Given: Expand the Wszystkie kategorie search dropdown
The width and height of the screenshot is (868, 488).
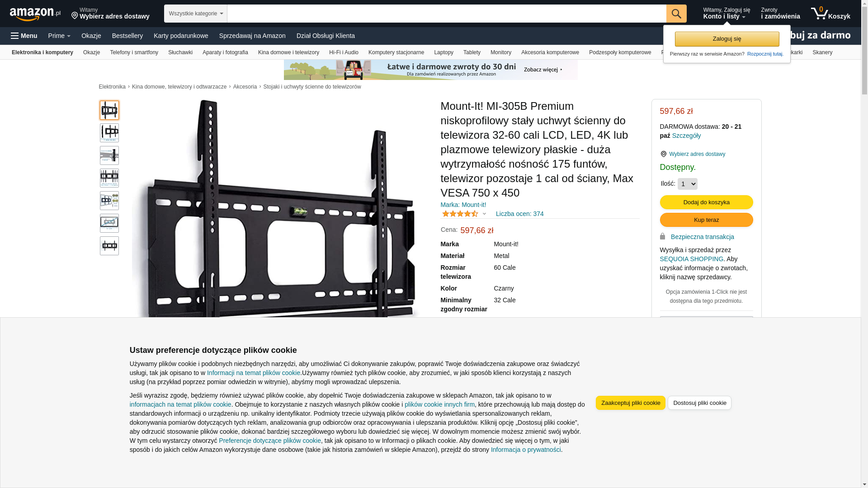Looking at the screenshot, I should (196, 14).
